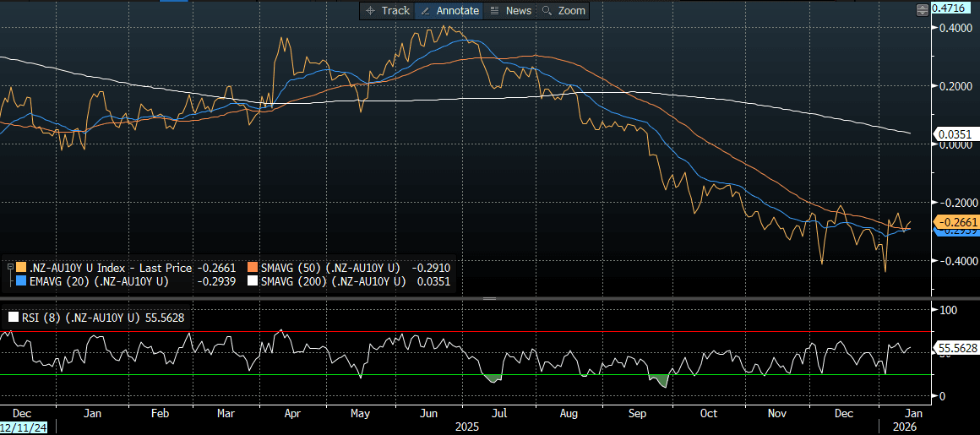Click the Zoom magnifier tool

pos(563,10)
